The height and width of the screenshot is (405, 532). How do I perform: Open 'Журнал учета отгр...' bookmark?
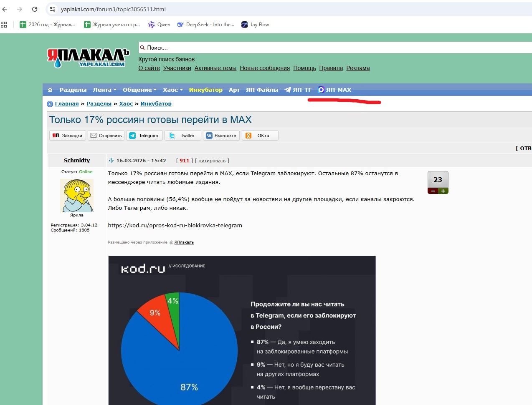click(112, 25)
